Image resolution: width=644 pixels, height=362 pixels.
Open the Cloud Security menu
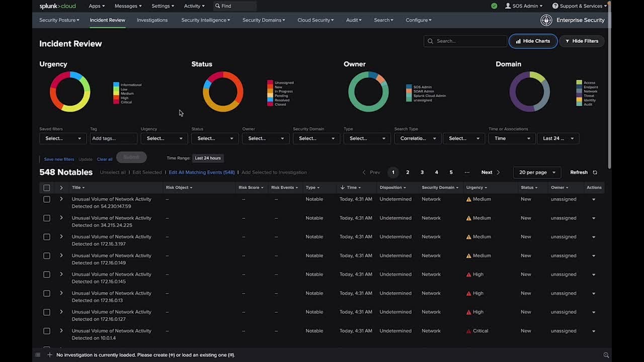pos(315,20)
